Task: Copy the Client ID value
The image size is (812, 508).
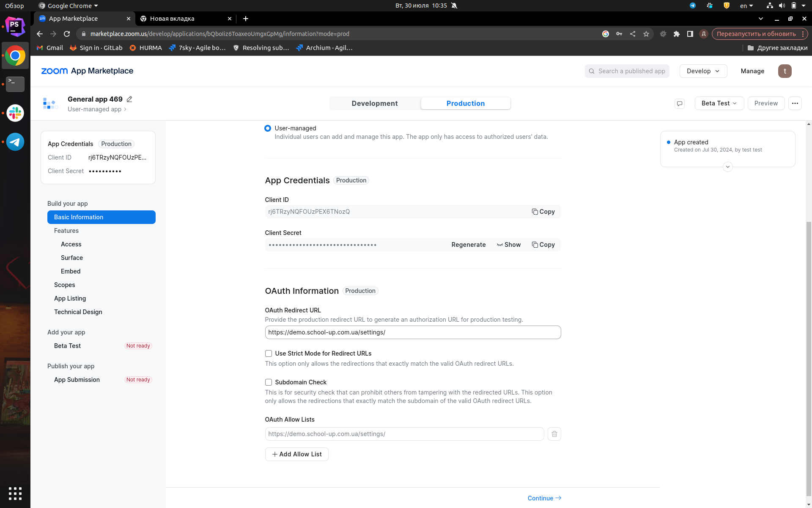Action: (x=543, y=212)
